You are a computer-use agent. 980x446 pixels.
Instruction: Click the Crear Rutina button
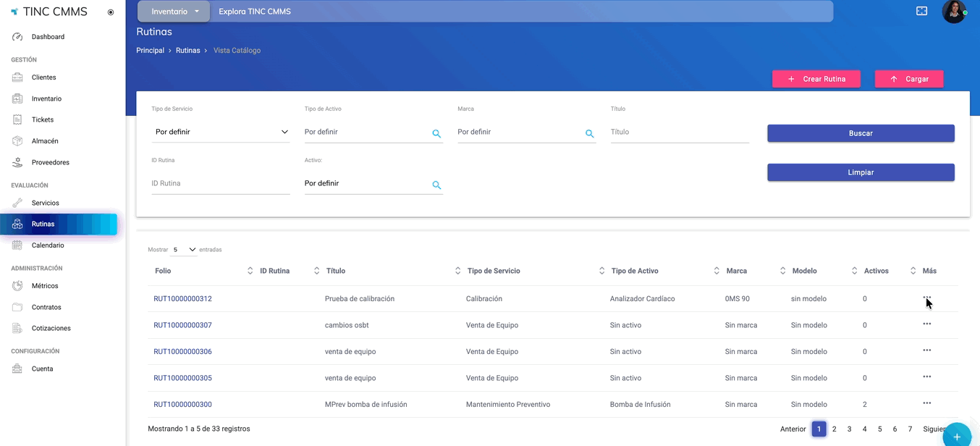[x=816, y=79]
